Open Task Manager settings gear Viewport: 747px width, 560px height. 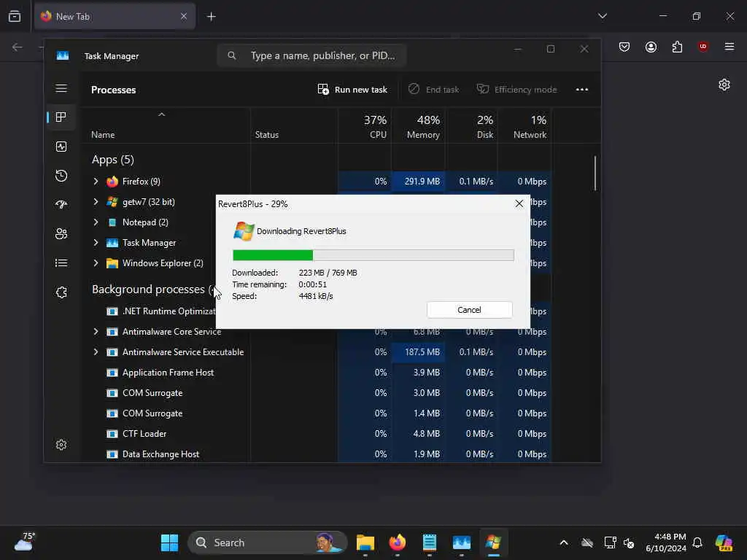tap(61, 445)
